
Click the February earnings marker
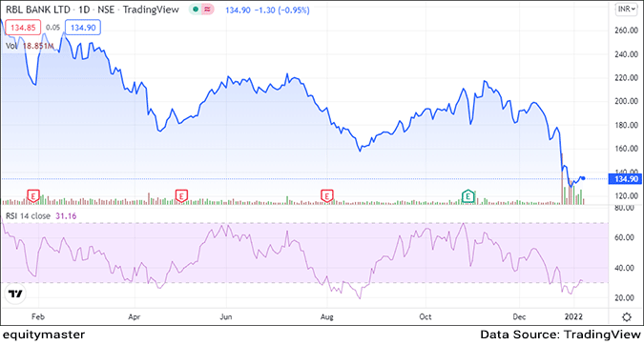pyautogui.click(x=33, y=196)
